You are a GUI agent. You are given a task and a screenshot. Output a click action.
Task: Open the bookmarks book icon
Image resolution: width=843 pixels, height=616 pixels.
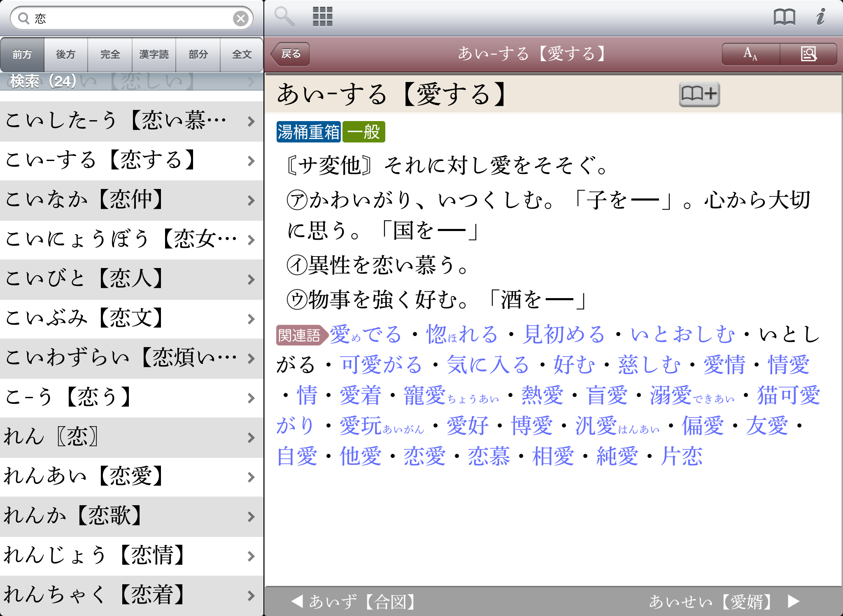(x=784, y=17)
